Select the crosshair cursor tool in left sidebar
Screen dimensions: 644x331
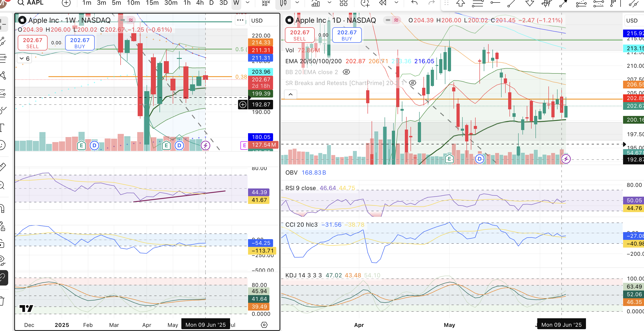3,24
